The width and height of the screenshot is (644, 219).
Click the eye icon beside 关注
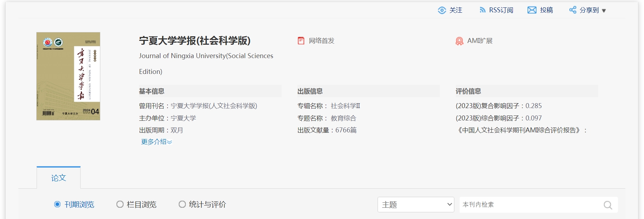442,10
